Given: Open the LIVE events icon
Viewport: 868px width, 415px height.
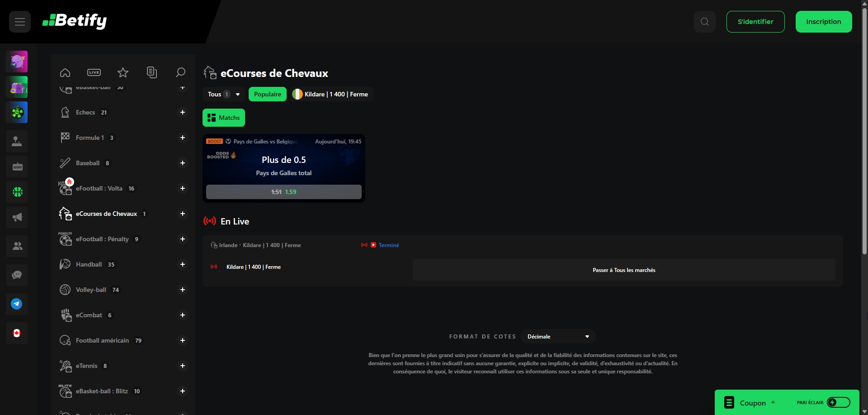Looking at the screenshot, I should (x=94, y=72).
